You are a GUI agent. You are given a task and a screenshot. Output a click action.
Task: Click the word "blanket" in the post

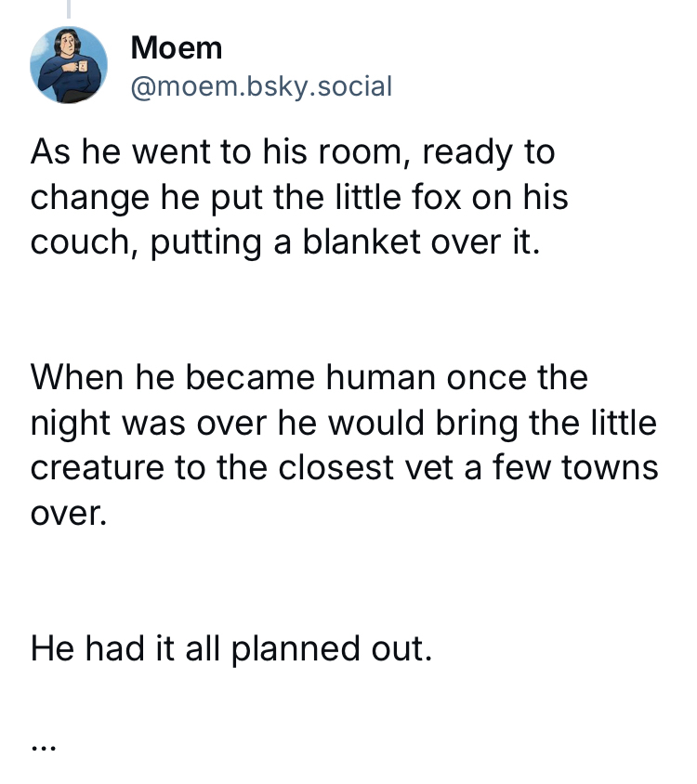coord(378,242)
